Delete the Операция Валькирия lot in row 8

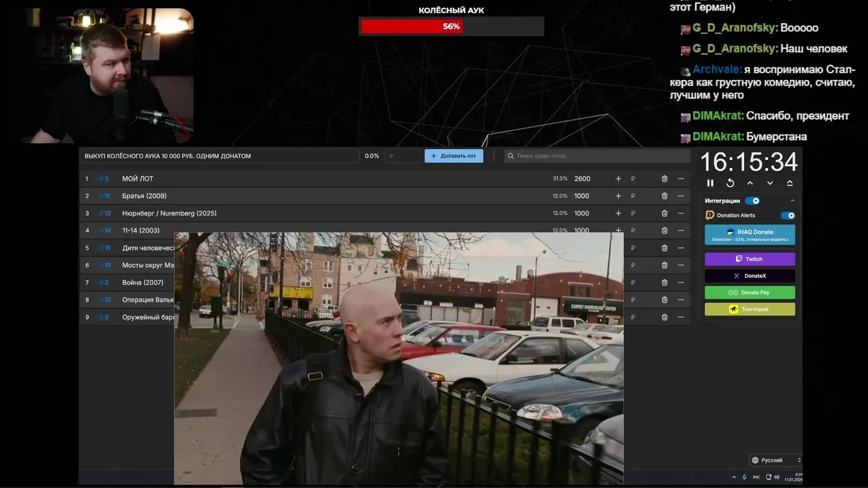[665, 300]
